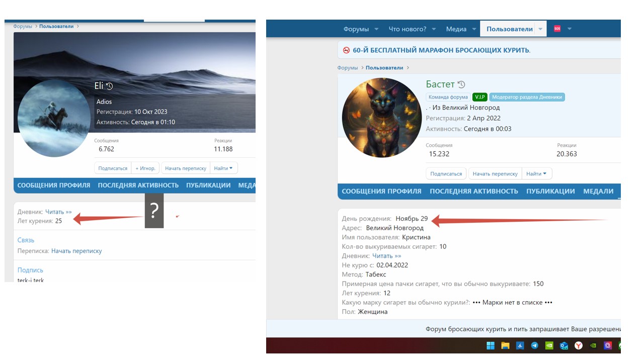
Task: Click the + Игнор. button on Eli's profile
Action: pos(145,168)
